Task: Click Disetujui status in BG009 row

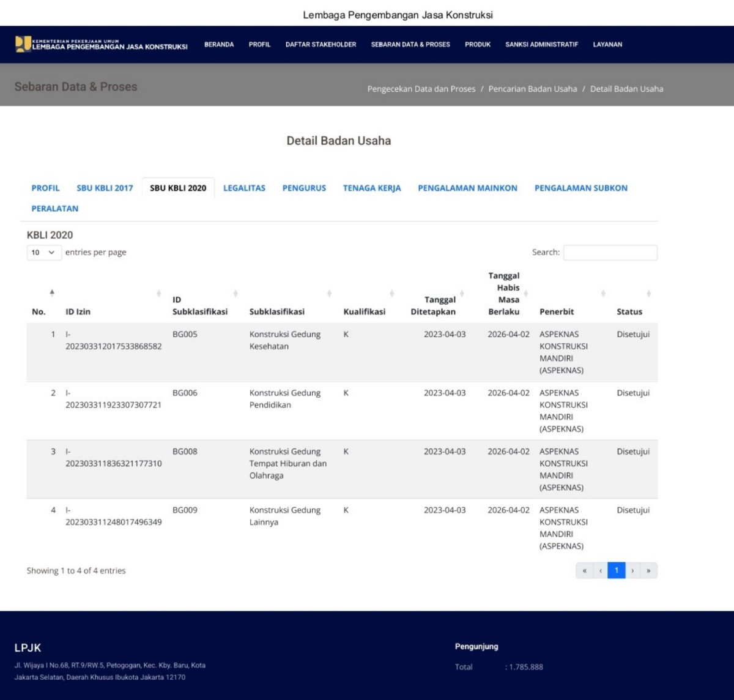Action: (633, 510)
